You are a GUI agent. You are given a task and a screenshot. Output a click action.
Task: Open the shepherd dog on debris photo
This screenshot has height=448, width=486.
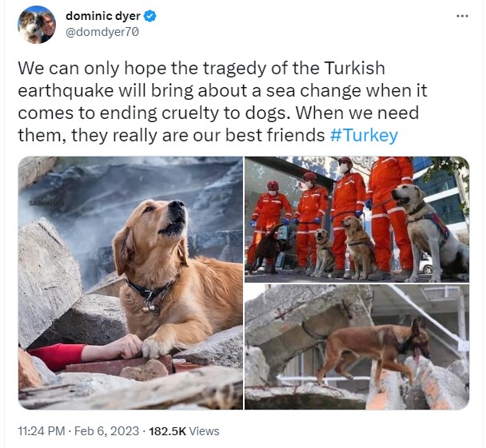357,347
